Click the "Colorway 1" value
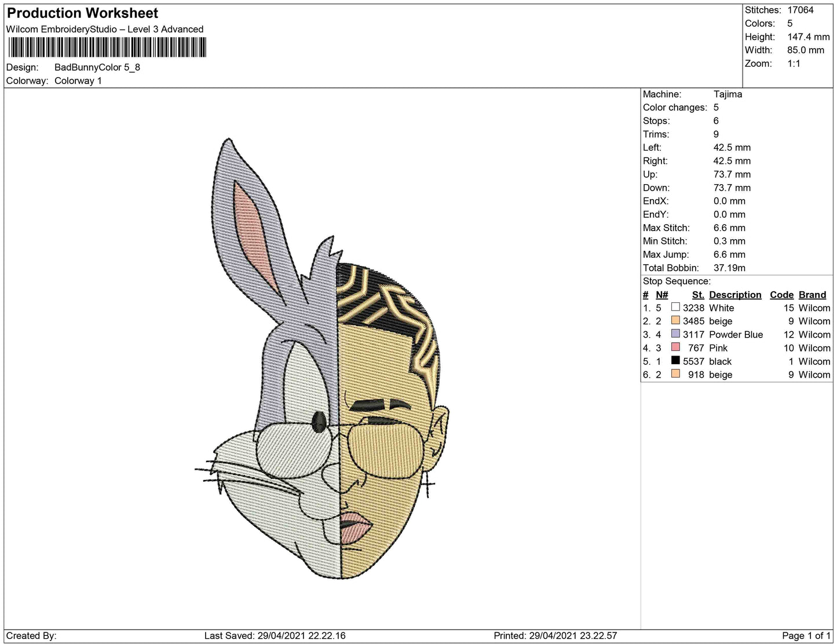 (x=78, y=80)
